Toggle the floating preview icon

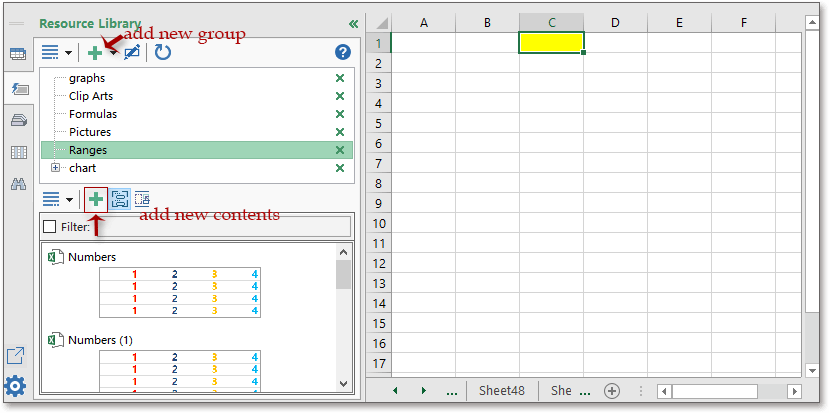(x=142, y=199)
